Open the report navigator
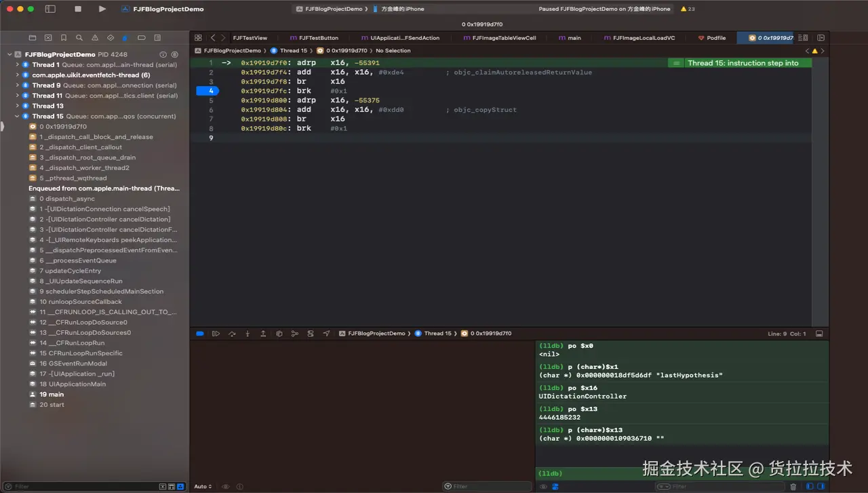The height and width of the screenshot is (493, 868). point(157,38)
